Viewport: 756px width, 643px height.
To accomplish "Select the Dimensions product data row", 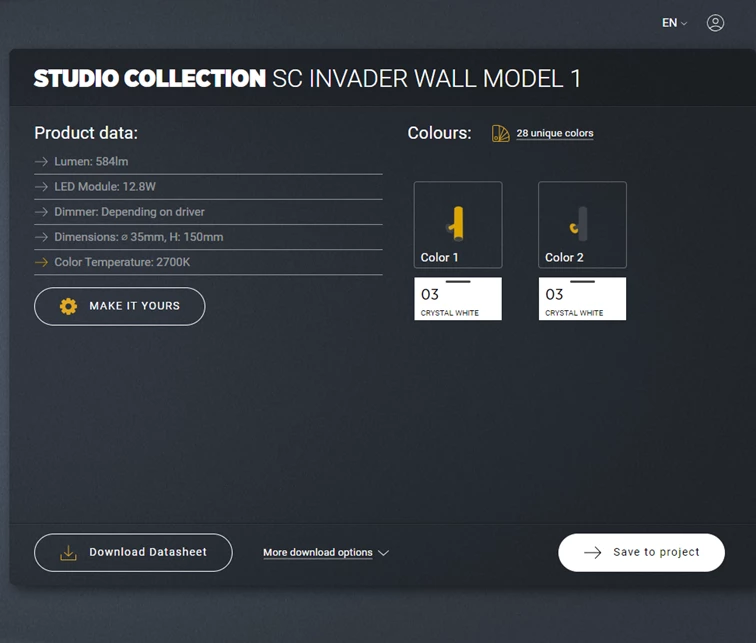I will click(138, 237).
